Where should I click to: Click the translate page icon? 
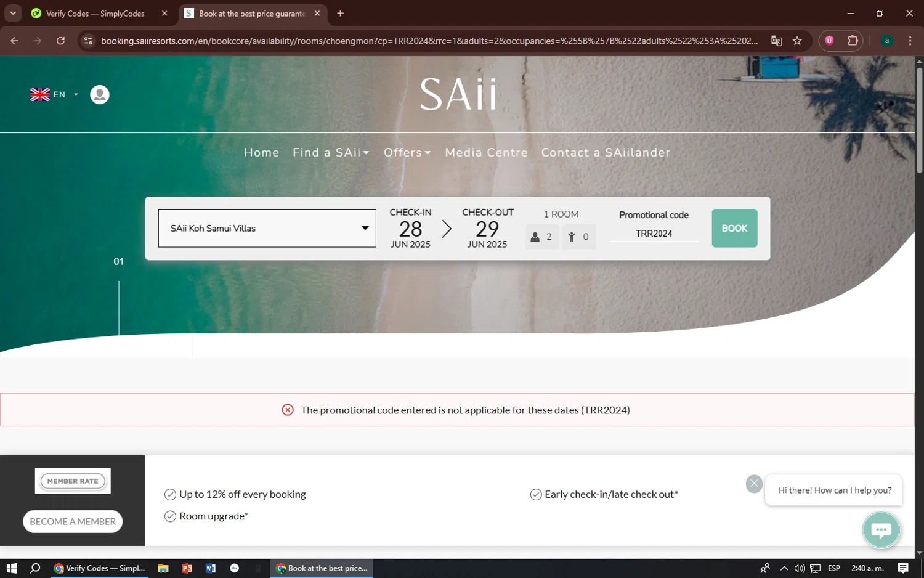coord(776,41)
